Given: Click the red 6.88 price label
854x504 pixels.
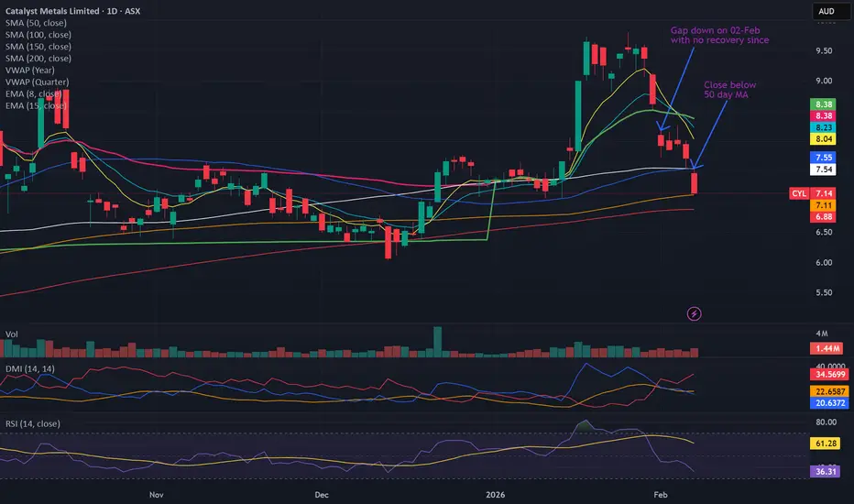Looking at the screenshot, I should point(824,217).
